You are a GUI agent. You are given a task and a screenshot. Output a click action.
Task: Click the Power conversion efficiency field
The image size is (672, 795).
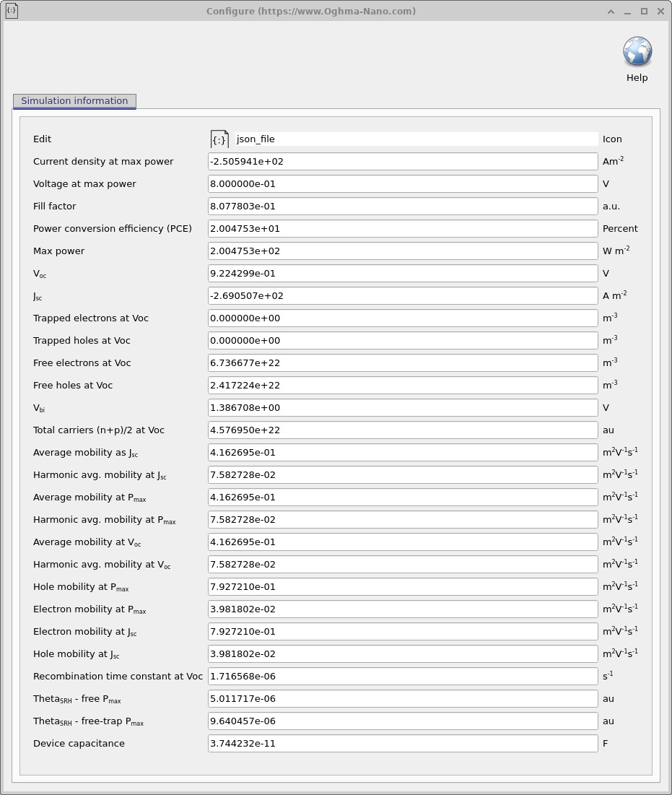[403, 228]
